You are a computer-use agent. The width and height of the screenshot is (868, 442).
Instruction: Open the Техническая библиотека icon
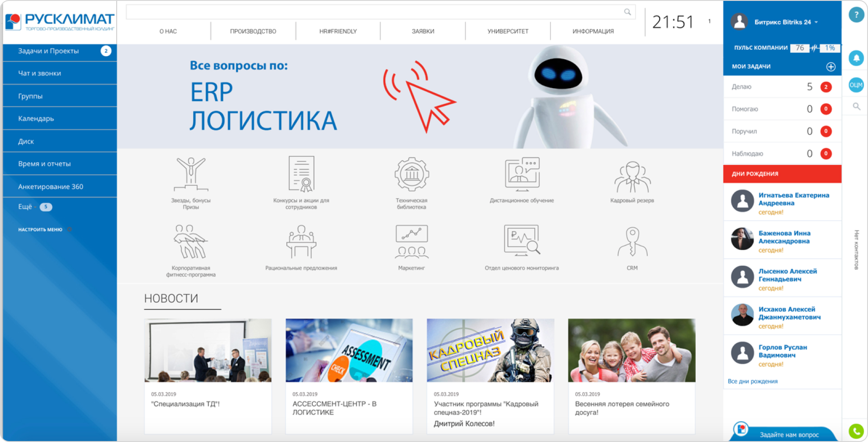[x=411, y=175]
